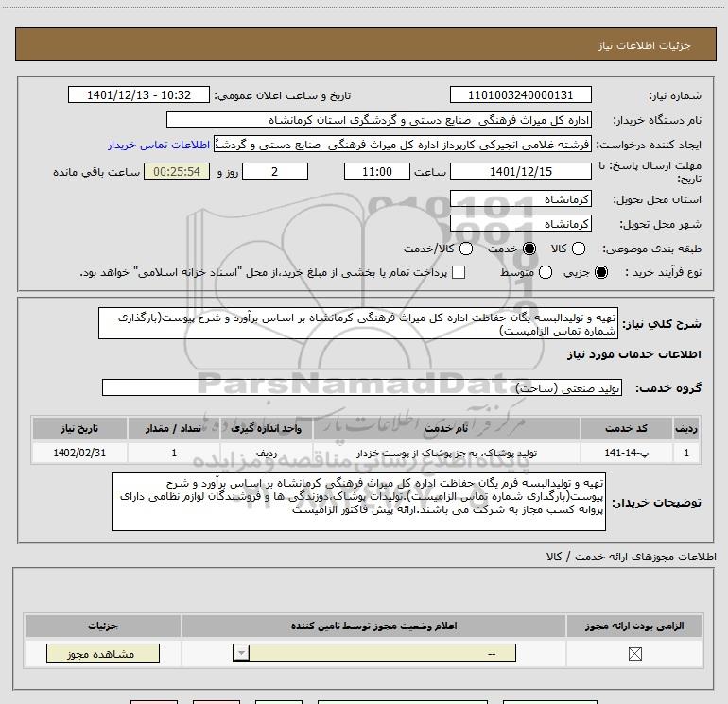Click the تعداد / مقدار column header
This screenshot has width=728, height=704.
[x=174, y=428]
